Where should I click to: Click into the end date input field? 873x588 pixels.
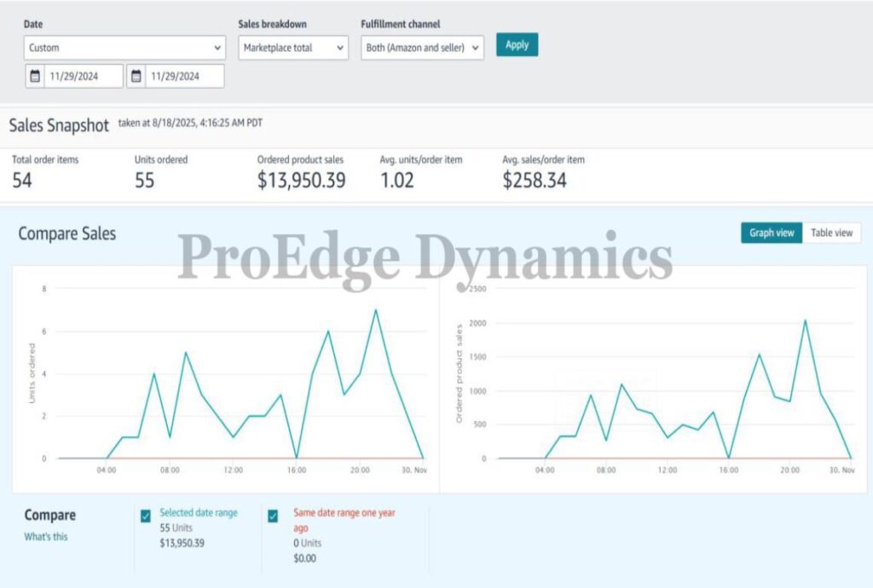(x=184, y=76)
